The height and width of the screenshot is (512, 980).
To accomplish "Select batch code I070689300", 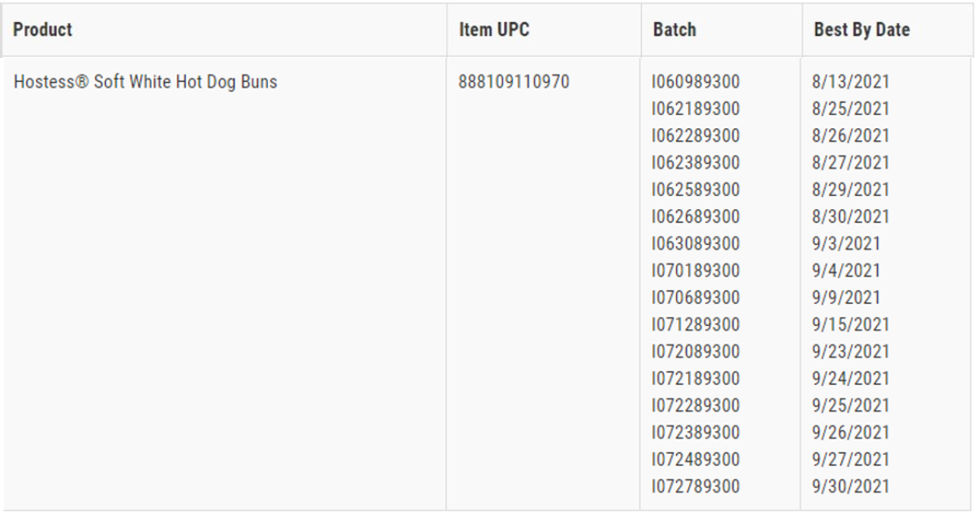I will tap(696, 297).
